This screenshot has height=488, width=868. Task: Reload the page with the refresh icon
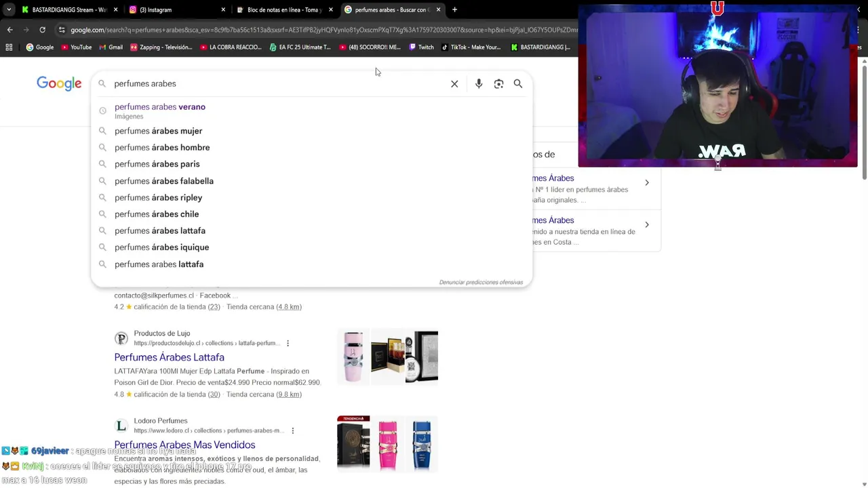pos(42,30)
